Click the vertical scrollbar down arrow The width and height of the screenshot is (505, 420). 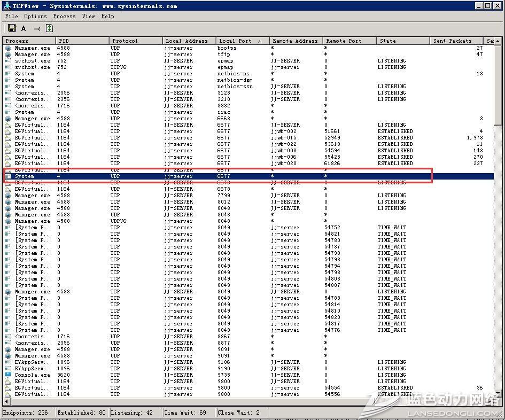point(499,393)
